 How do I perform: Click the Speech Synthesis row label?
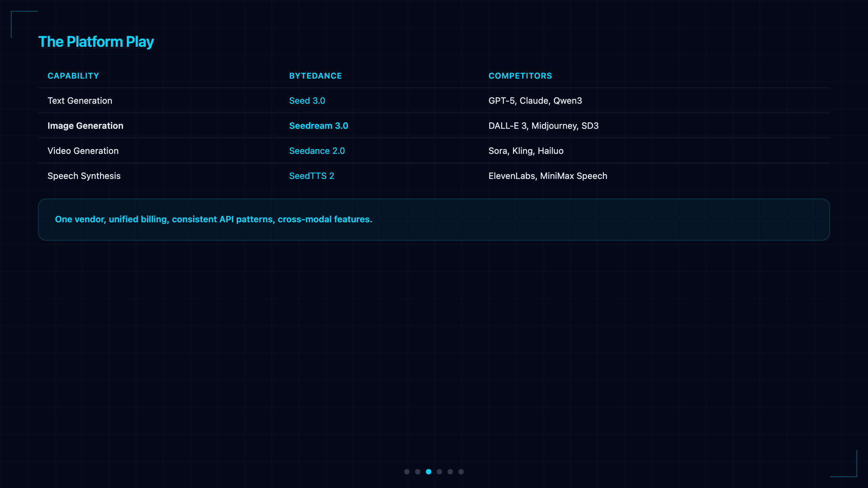pyautogui.click(x=84, y=176)
